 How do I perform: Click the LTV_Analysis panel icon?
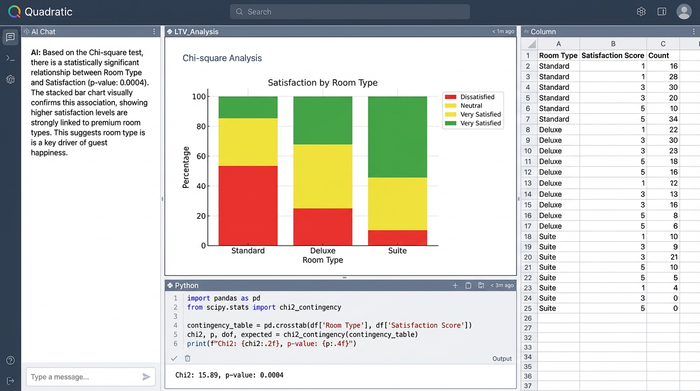[x=170, y=32]
